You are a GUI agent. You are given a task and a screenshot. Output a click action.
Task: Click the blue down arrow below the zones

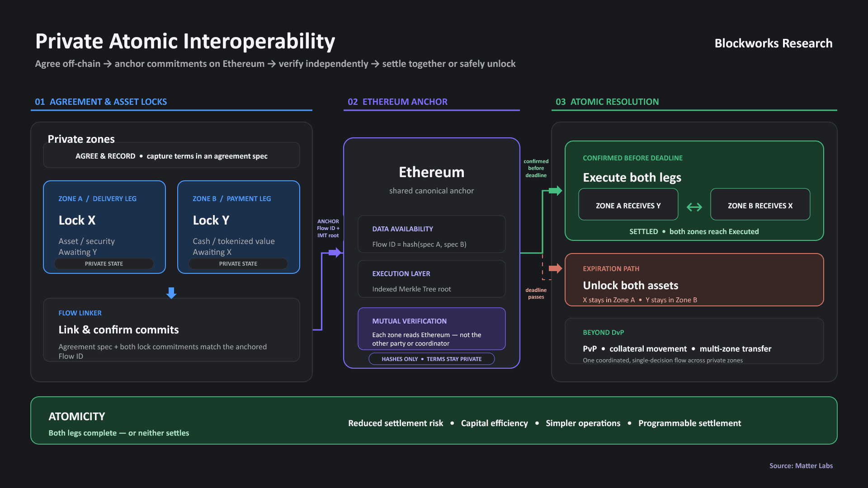[x=171, y=293]
